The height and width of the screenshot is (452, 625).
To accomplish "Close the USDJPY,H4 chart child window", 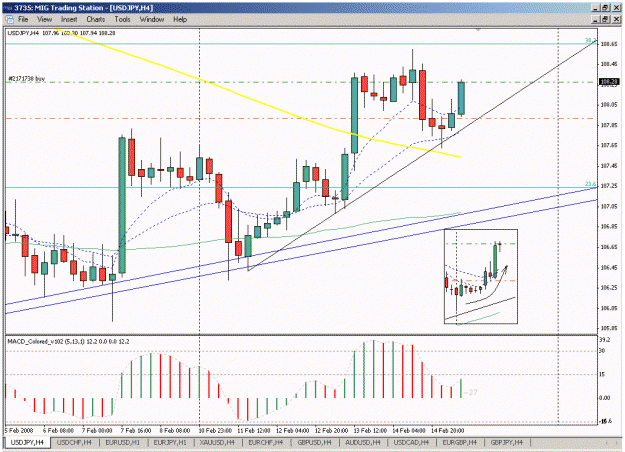I will pos(616,19).
